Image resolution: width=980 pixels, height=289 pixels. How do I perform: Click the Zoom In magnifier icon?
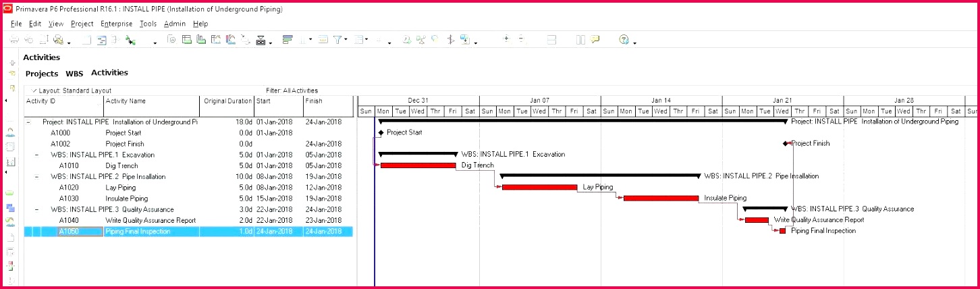pos(506,40)
